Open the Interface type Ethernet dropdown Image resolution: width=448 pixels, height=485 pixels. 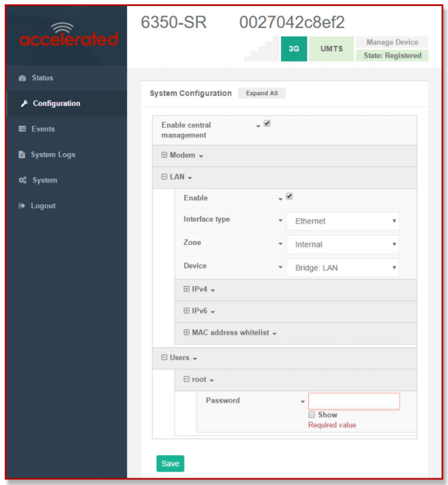[x=343, y=221]
